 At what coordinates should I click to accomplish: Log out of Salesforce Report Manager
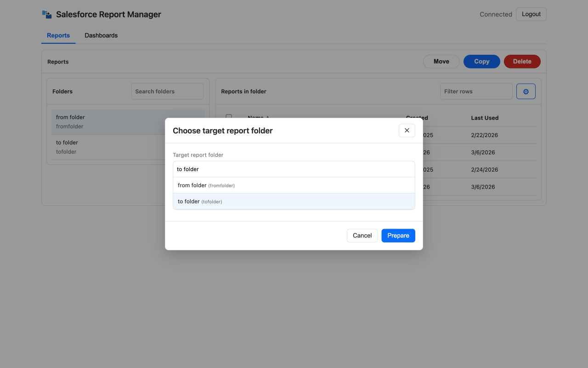pos(531,14)
